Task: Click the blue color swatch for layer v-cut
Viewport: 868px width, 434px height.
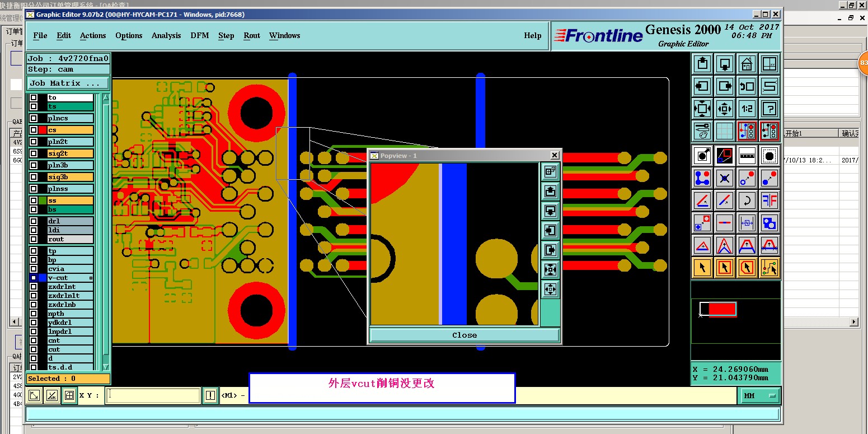Action: point(43,278)
